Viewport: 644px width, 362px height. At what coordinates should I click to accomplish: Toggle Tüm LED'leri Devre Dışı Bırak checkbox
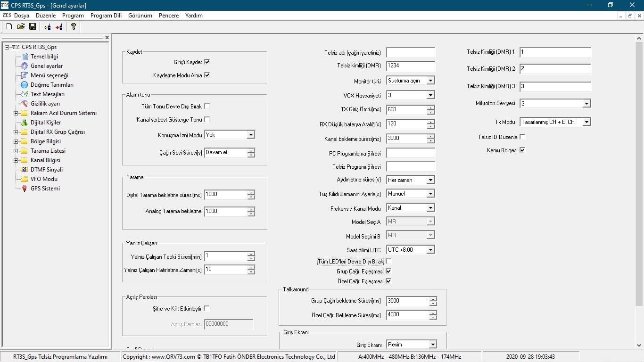point(388,261)
